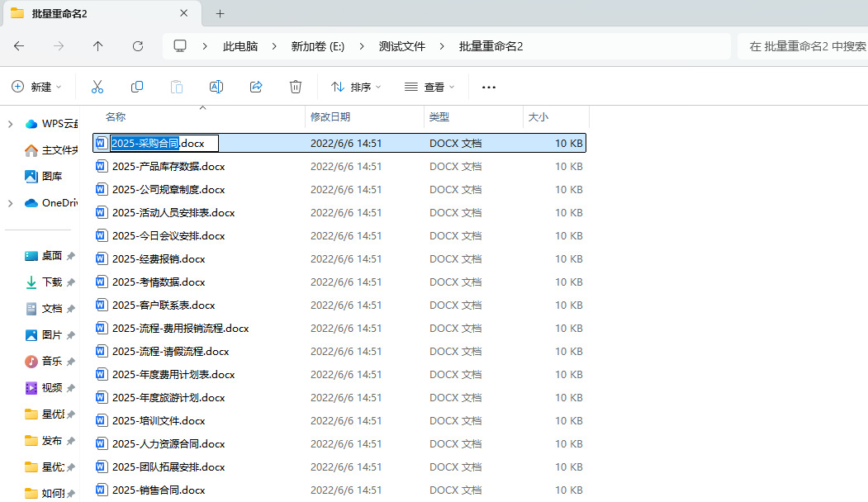
Task: Select file 2025-销售合同.docx
Action: coord(339,490)
